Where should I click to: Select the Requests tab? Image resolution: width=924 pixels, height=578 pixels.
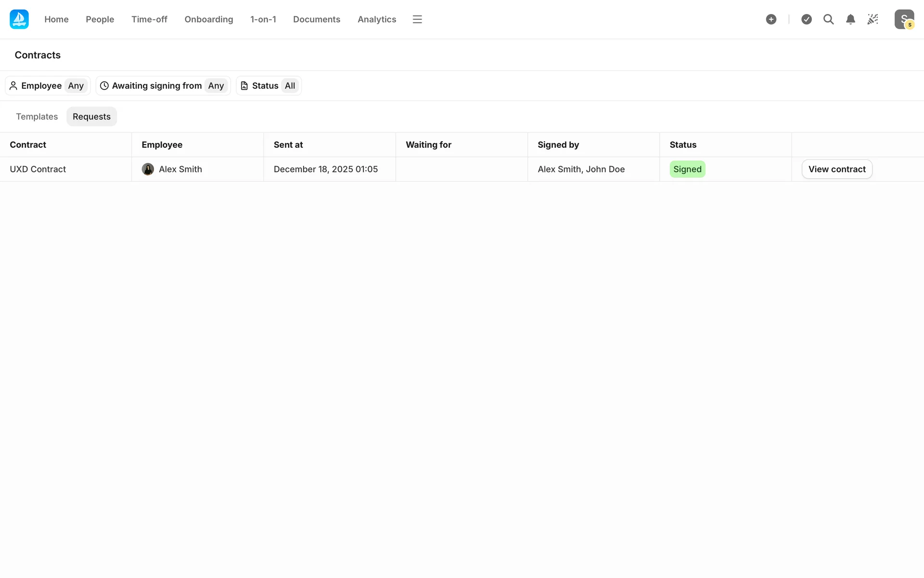tap(91, 117)
